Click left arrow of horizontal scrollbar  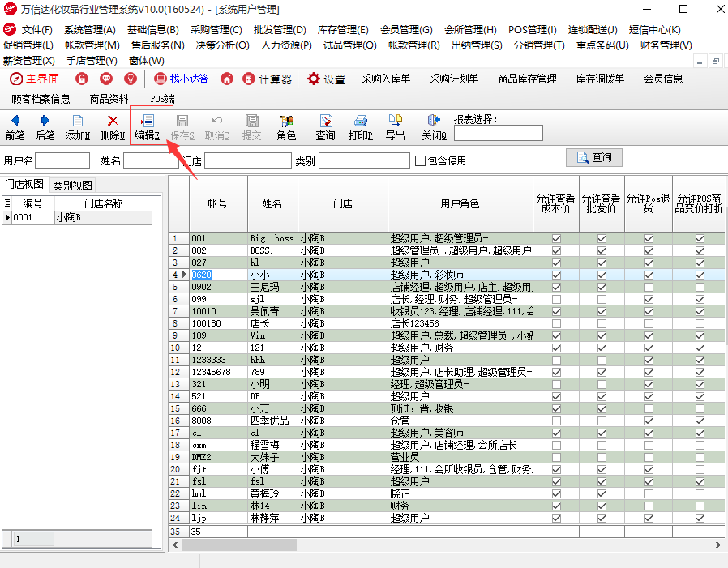pos(175,545)
